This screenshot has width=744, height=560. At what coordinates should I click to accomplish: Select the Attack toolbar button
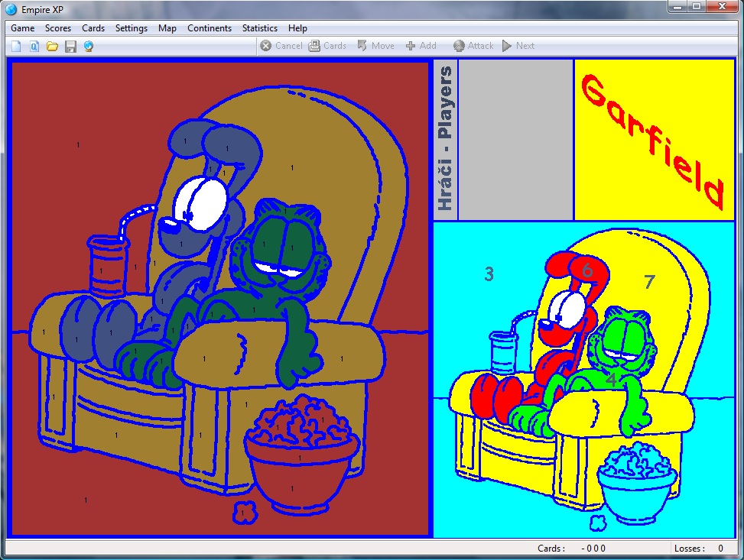(x=473, y=46)
